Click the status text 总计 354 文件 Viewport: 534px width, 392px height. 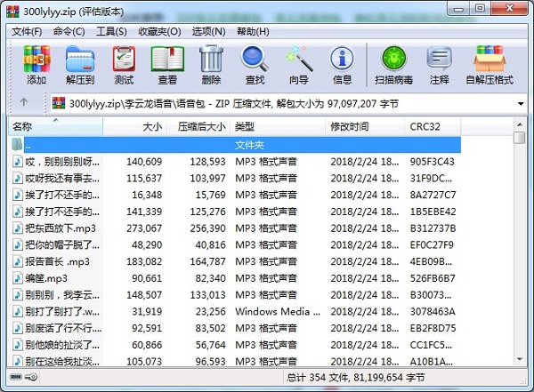[318, 377]
